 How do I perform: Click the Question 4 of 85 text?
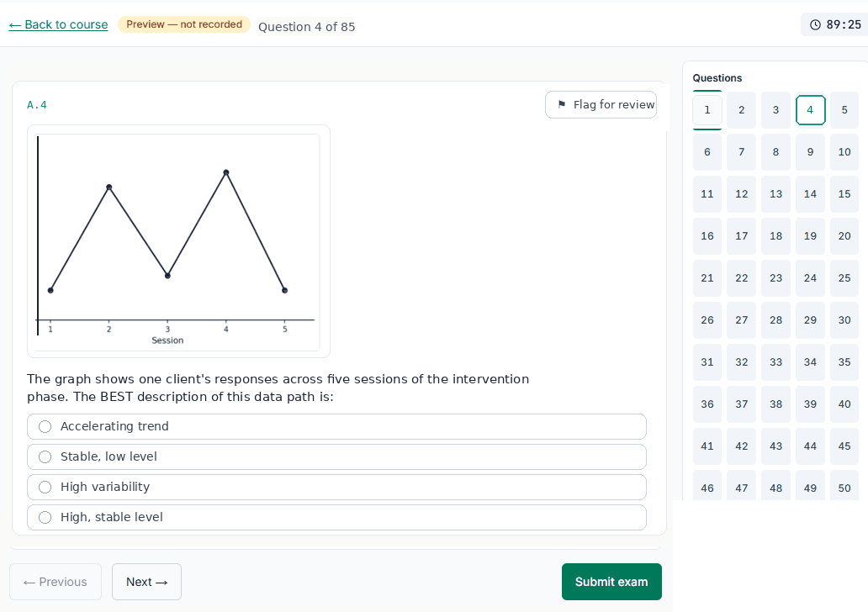click(307, 27)
